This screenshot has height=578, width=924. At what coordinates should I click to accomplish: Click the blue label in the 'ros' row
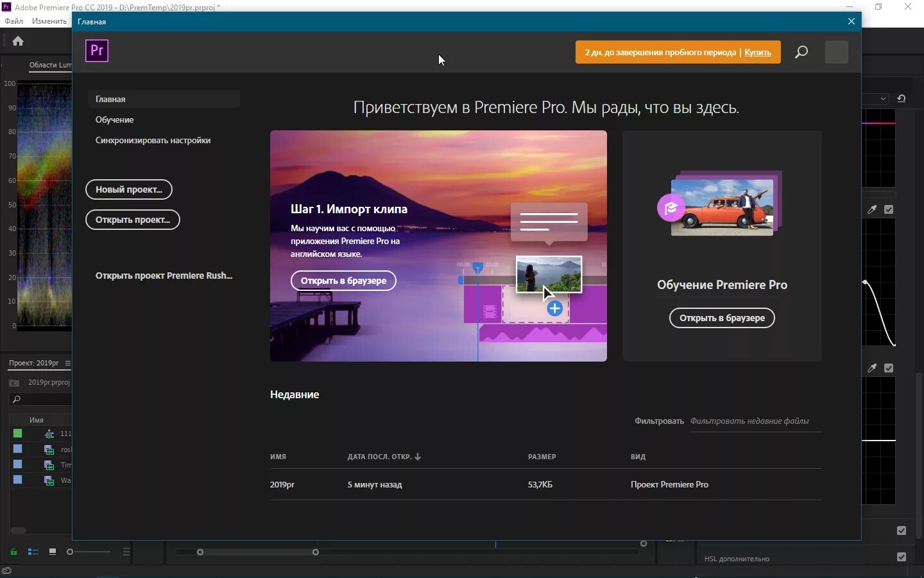[x=18, y=449]
